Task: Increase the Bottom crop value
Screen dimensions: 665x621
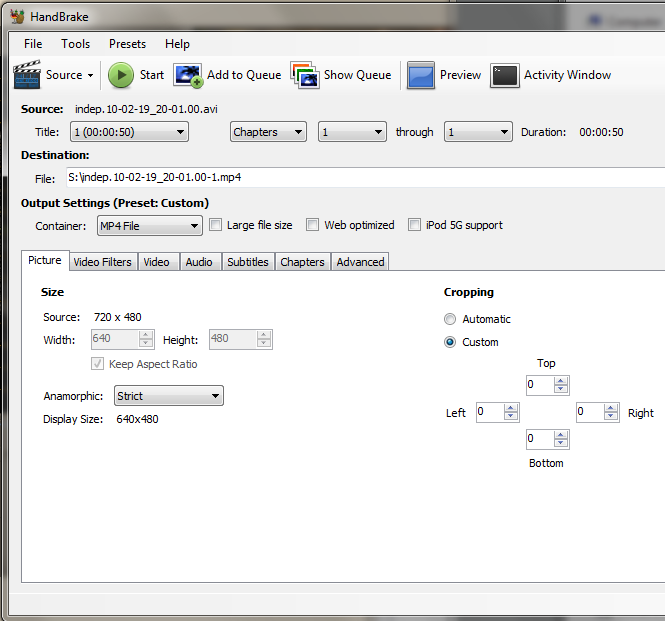Action: tap(561, 435)
